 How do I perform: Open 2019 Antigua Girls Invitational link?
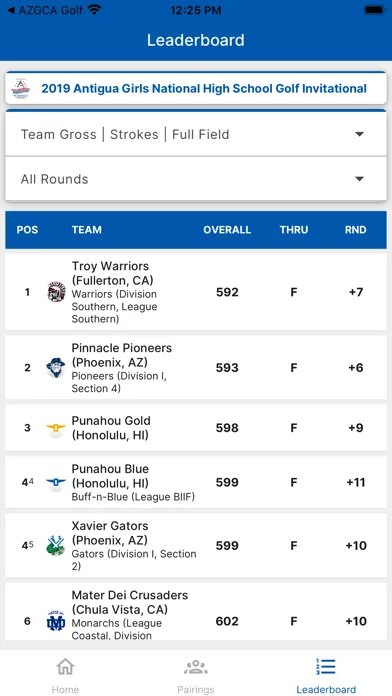coord(204,88)
